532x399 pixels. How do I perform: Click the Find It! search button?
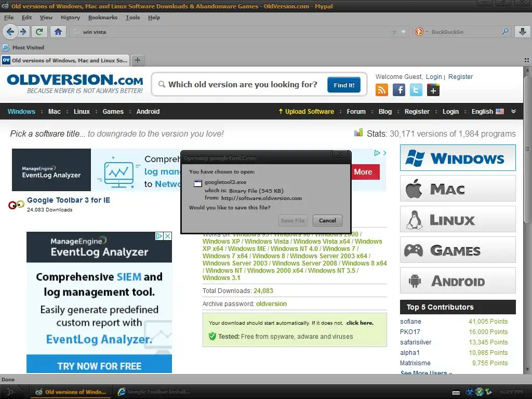click(x=344, y=85)
